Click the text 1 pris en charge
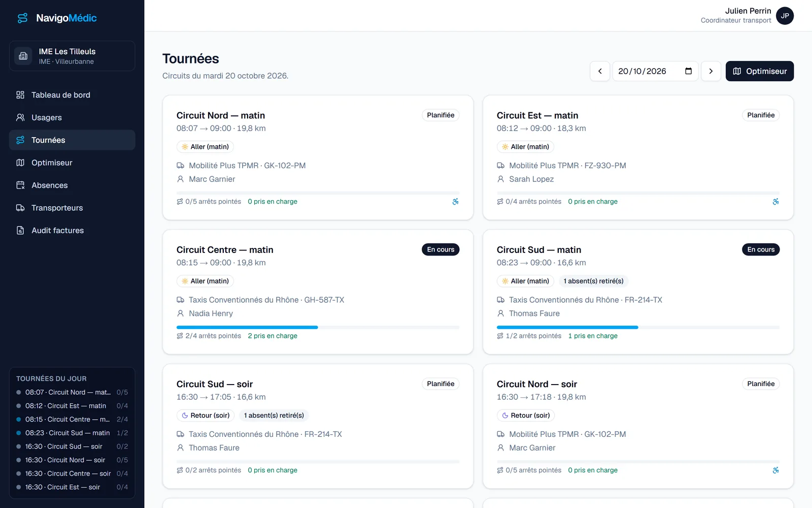Image resolution: width=812 pixels, height=508 pixels. point(593,336)
